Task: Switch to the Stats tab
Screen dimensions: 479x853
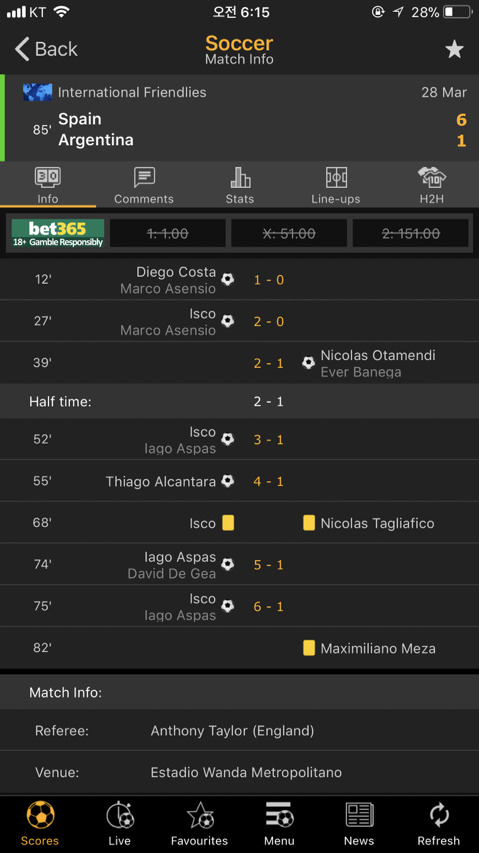Action: pos(240,185)
